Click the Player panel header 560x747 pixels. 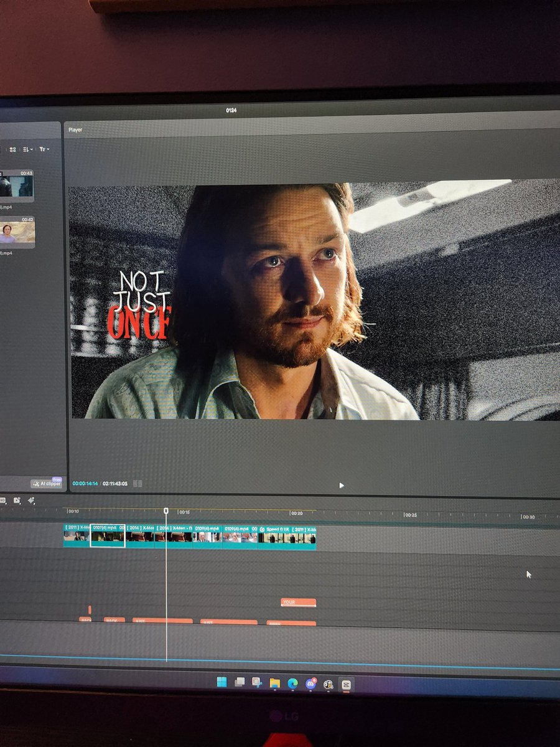coord(75,130)
